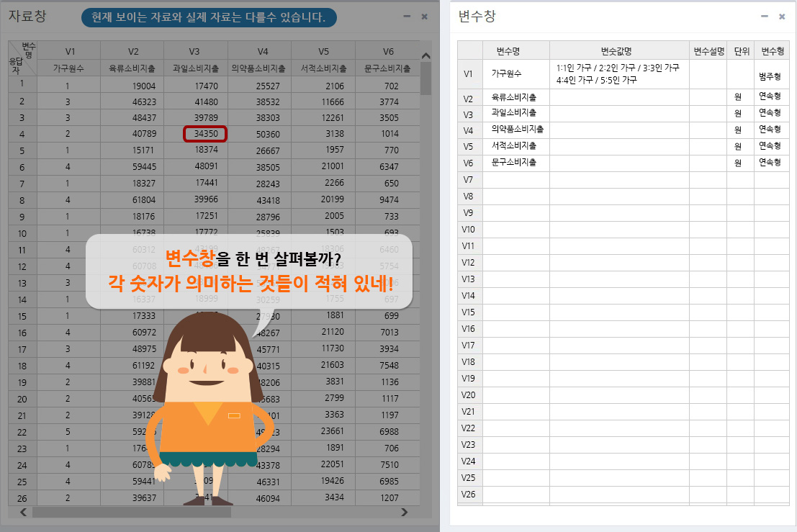Select the V15 row label in 변수창
The height and width of the screenshot is (532, 797).
click(x=468, y=312)
